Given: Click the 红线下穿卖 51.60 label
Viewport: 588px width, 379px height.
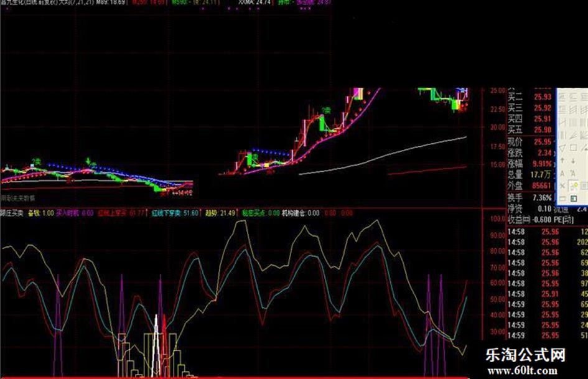Looking at the screenshot, I should (x=175, y=213).
